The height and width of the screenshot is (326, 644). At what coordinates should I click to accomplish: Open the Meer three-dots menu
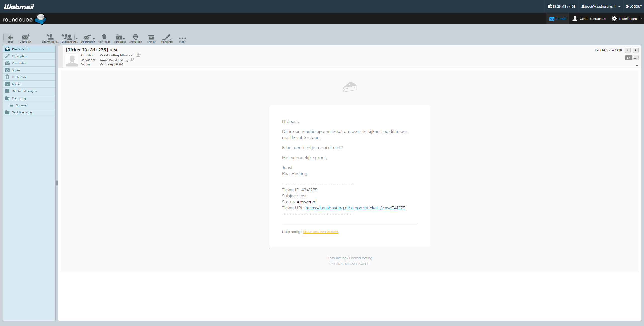182,38
